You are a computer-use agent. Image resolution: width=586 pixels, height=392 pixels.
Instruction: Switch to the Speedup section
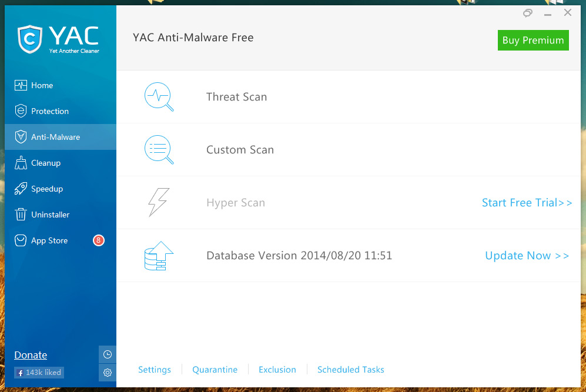point(61,189)
